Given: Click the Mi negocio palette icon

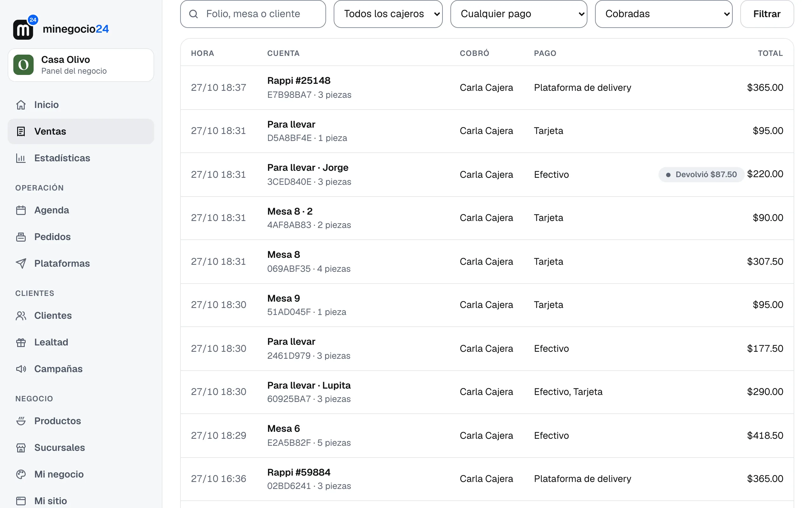Looking at the screenshot, I should 21,474.
